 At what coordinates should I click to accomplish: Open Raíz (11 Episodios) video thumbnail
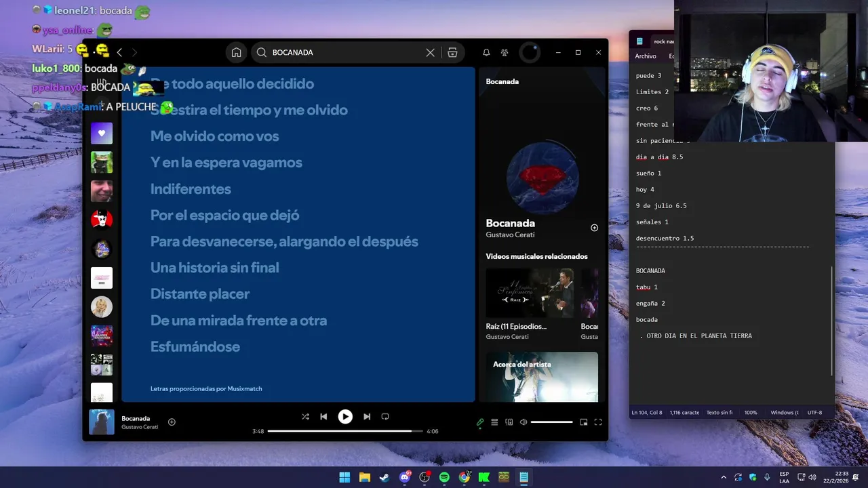coord(530,293)
